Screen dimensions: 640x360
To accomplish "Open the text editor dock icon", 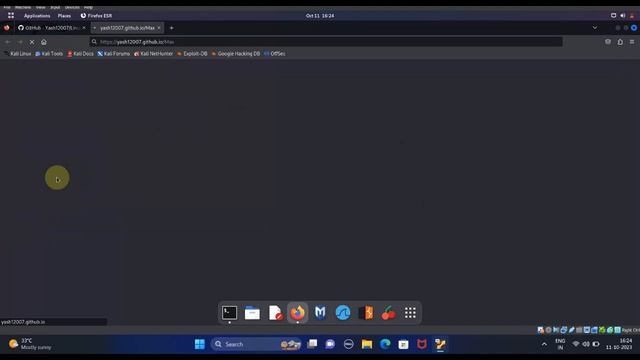I will (x=275, y=313).
